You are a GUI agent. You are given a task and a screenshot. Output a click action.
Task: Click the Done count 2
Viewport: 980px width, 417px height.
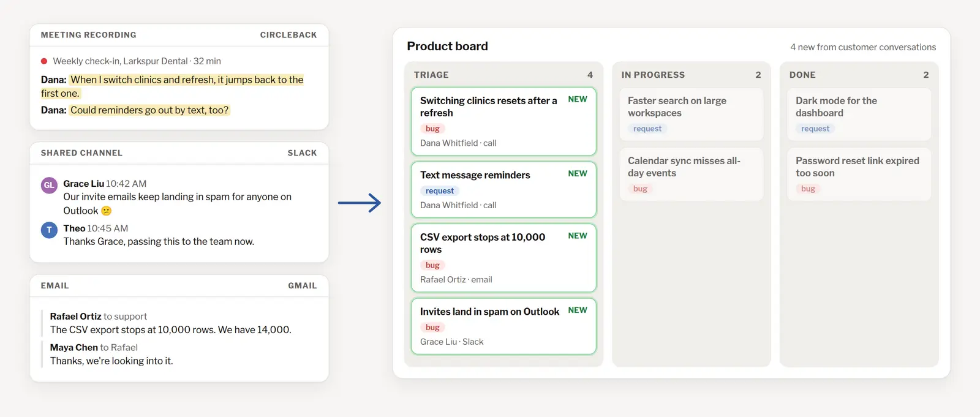926,75
